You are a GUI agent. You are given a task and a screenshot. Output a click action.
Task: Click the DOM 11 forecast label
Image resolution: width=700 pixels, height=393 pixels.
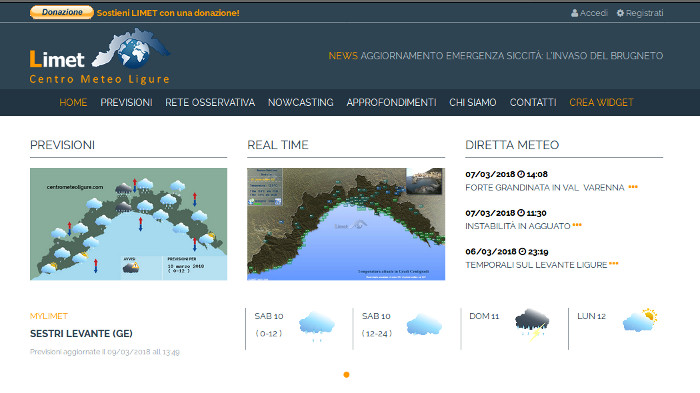(x=484, y=316)
